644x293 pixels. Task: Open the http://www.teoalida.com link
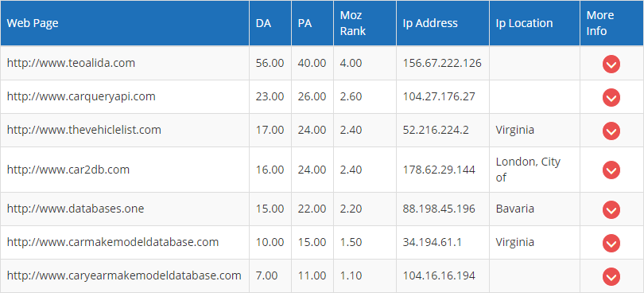tap(71, 64)
